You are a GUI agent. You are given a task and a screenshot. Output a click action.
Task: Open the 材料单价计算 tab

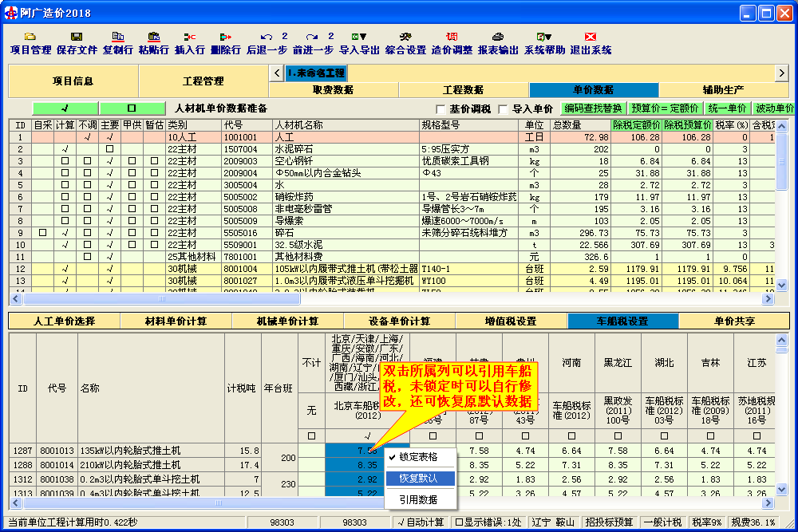(x=176, y=321)
